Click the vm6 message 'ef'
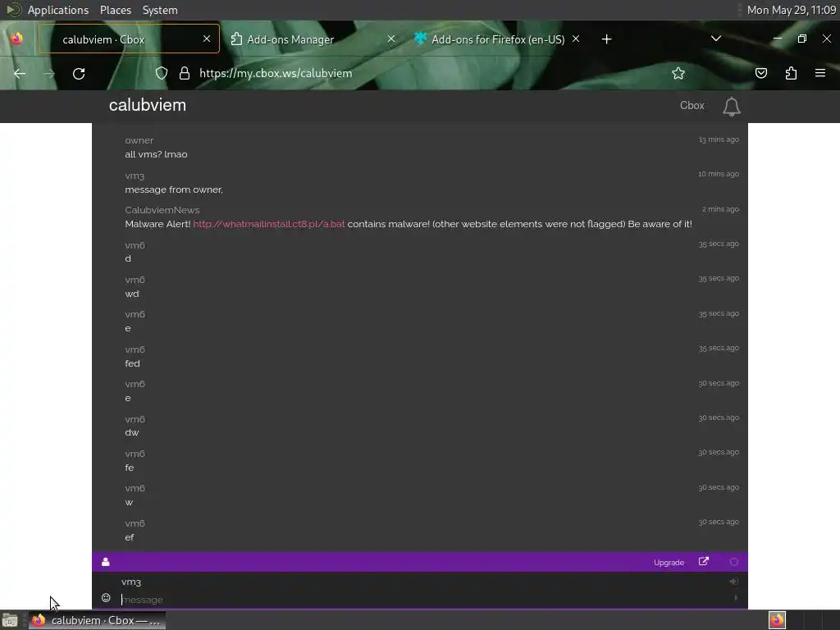Screen dimensions: 840x630 (x=130, y=537)
